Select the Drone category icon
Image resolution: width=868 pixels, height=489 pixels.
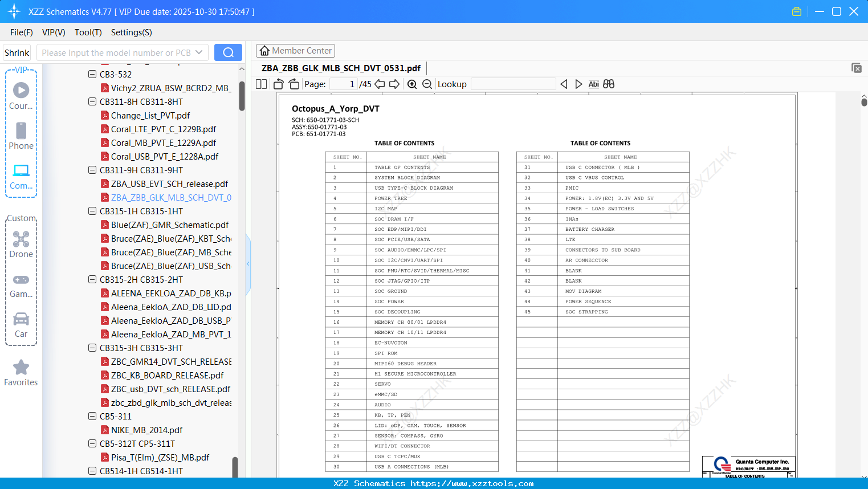[x=21, y=244]
